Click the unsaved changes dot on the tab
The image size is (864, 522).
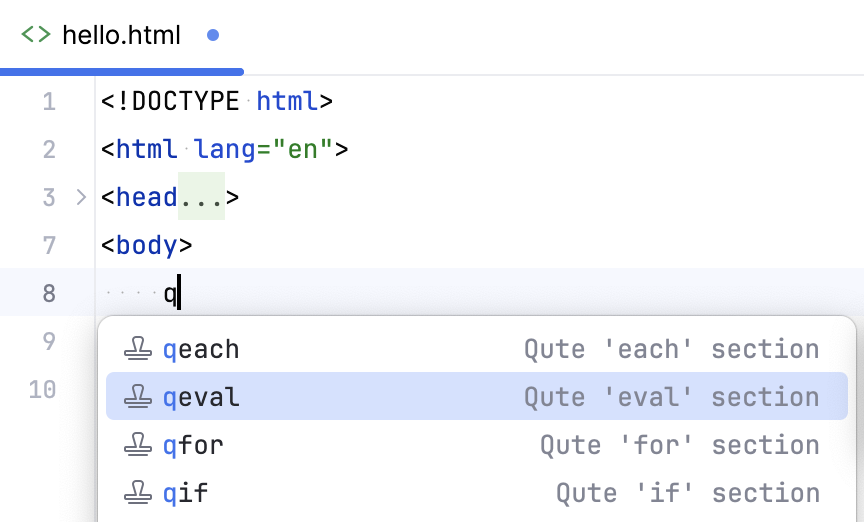click(212, 35)
